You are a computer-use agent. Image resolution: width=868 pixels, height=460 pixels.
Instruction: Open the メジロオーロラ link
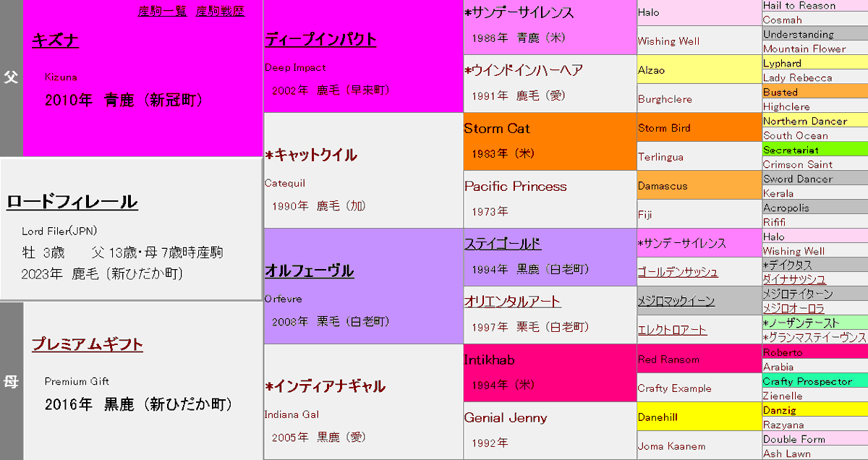pos(793,308)
